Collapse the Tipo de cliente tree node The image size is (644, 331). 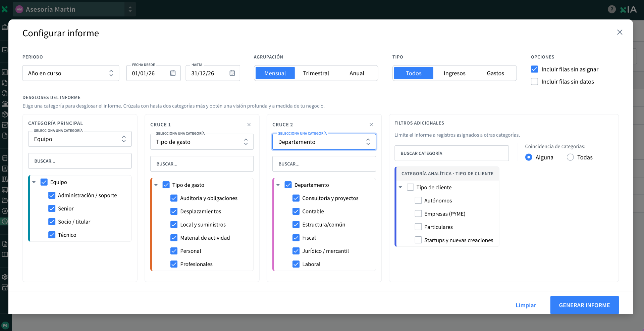(400, 187)
